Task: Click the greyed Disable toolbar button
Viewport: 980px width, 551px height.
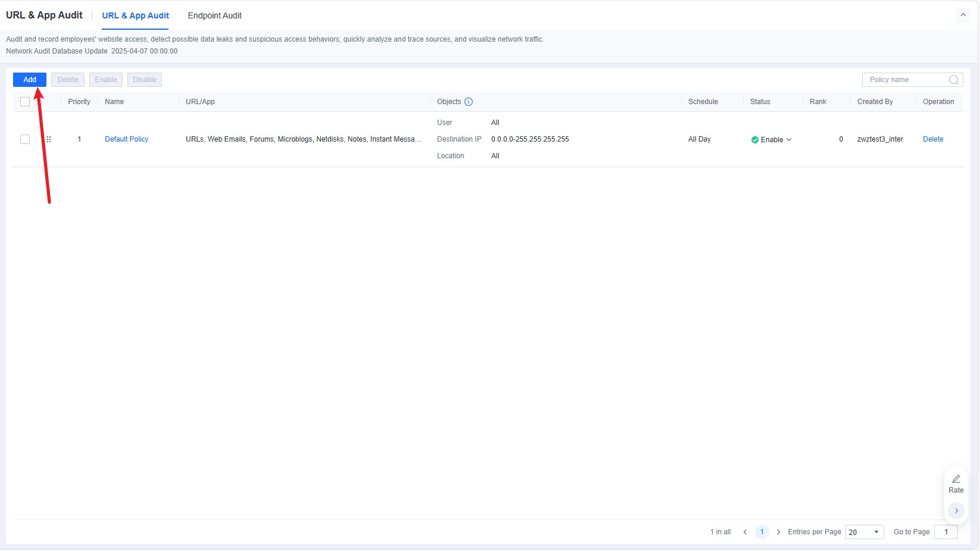Action: (145, 80)
